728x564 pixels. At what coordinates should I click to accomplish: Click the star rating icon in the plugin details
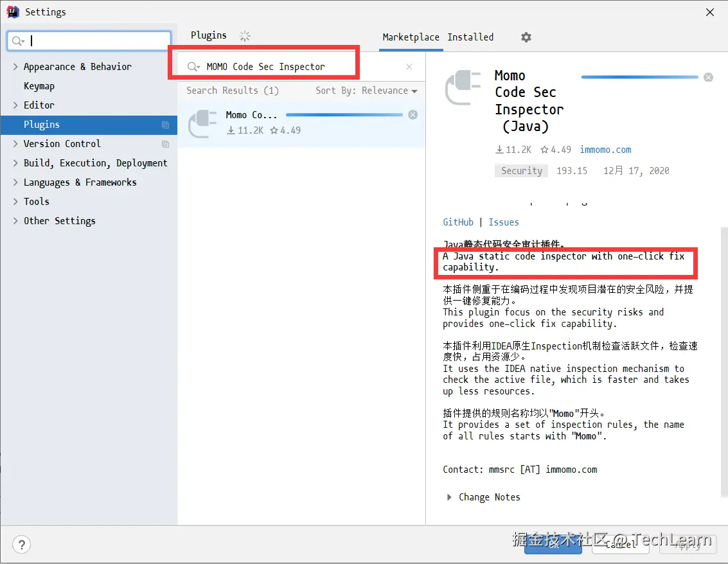click(545, 150)
